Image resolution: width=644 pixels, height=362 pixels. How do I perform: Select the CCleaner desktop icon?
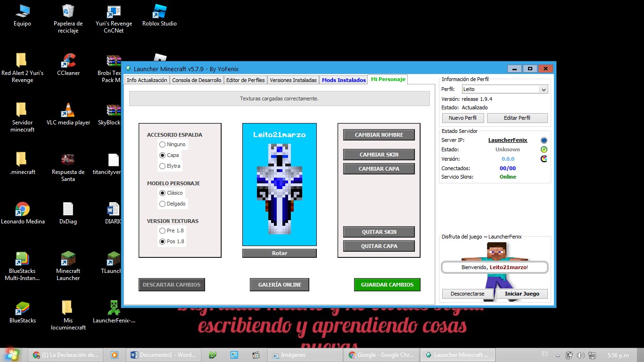68,65
